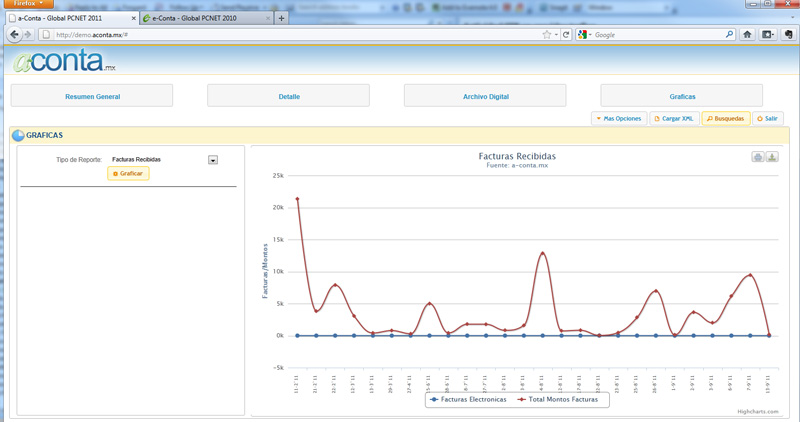Click the magnifier icon in the Google search box
Screen dimensions: 800x422
tap(730, 35)
